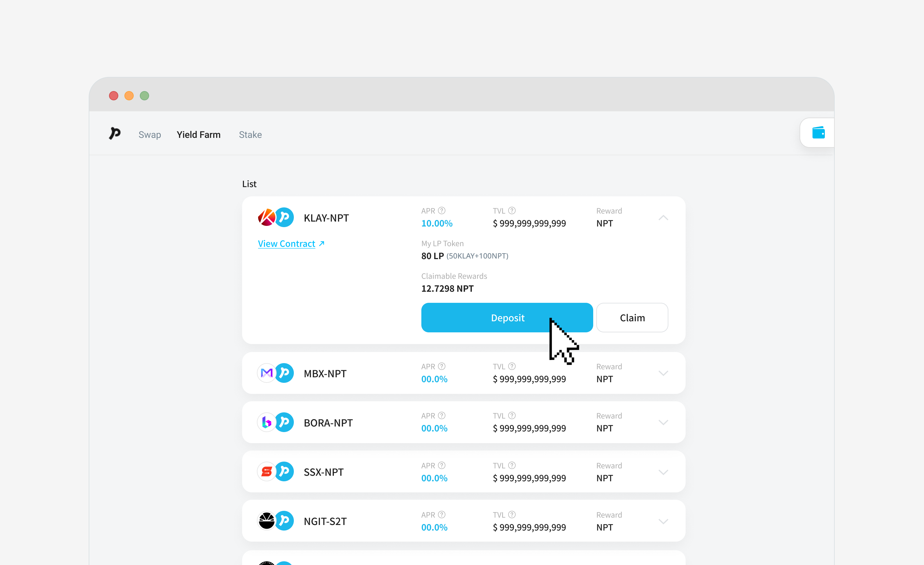Click the BORA token icon

(267, 422)
